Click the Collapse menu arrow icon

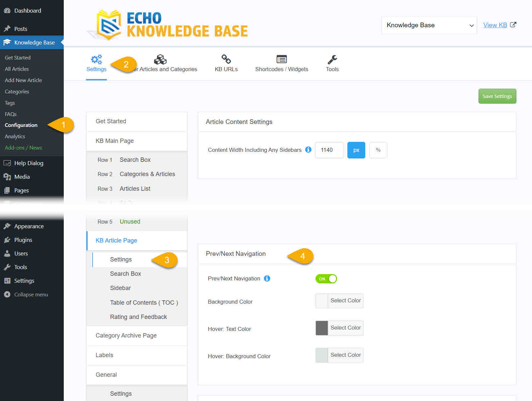(7, 294)
